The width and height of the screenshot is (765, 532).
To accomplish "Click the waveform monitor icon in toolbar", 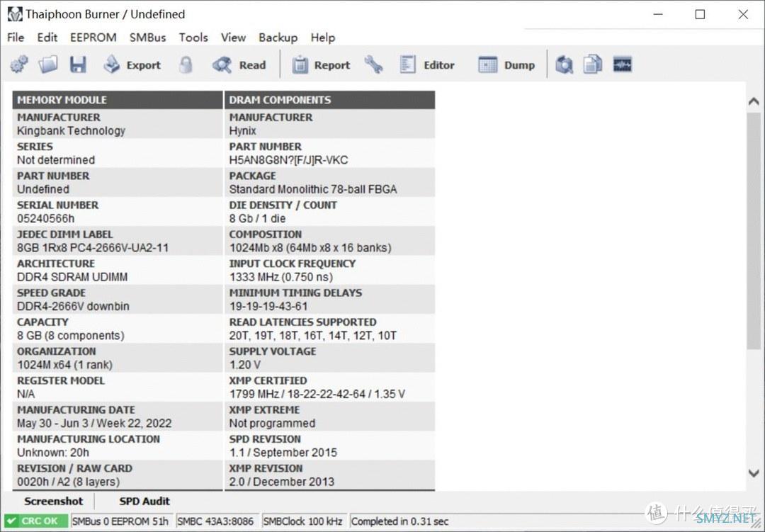I will [x=623, y=64].
